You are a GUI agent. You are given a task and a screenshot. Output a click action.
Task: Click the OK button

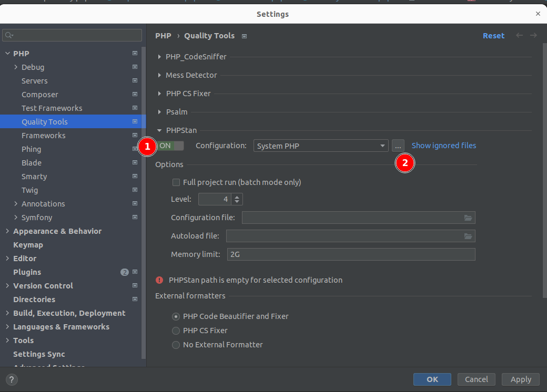click(432, 379)
